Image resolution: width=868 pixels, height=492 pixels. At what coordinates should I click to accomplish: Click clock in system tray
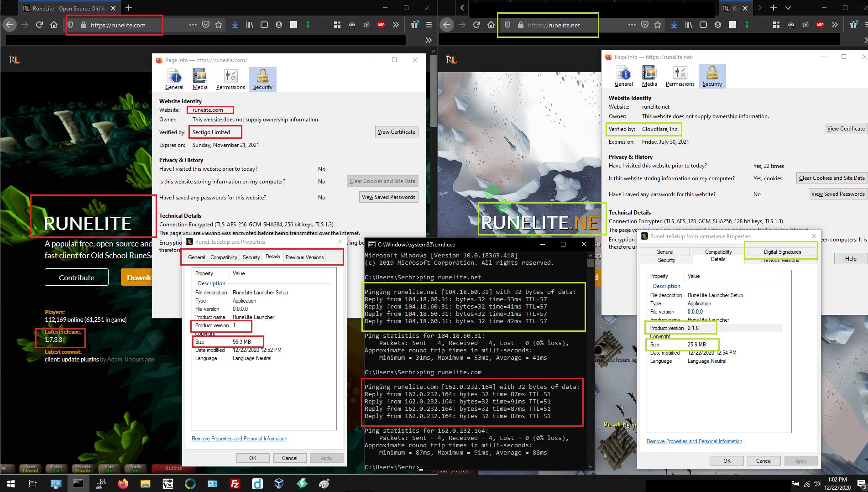coord(837,483)
